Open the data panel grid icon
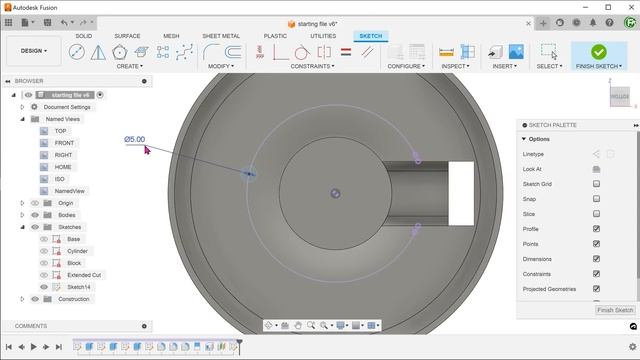This screenshot has width=640, height=360. point(9,23)
